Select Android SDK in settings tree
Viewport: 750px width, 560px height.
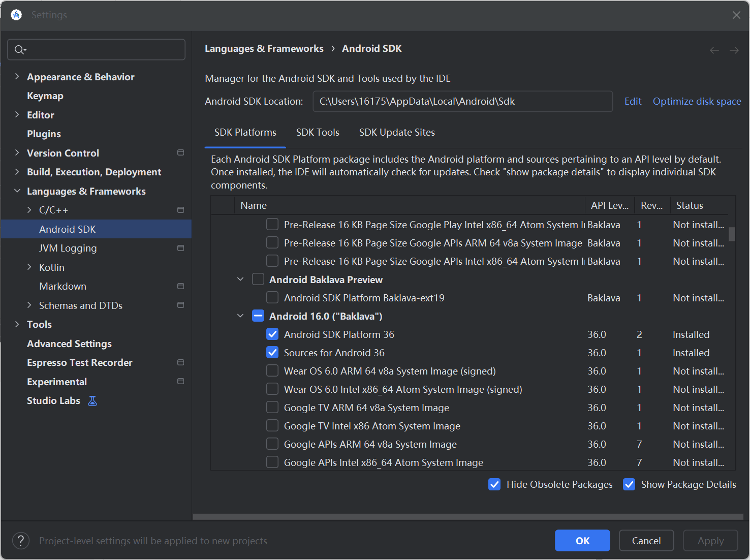point(96,229)
